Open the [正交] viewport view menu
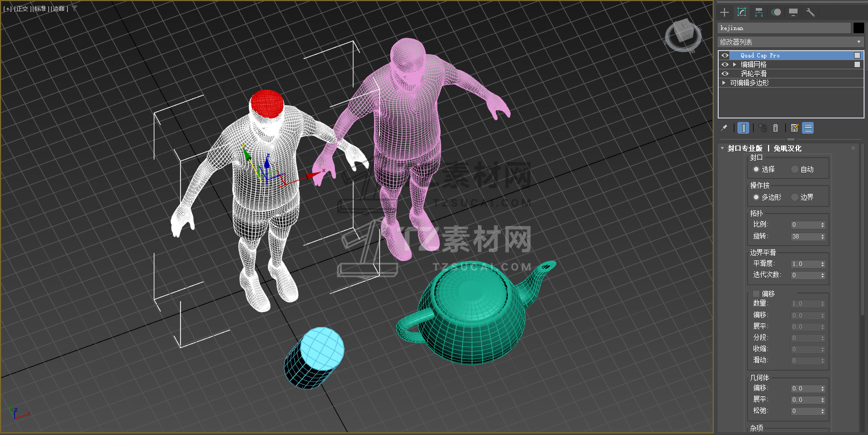Image resolution: width=868 pixels, height=435 pixels. (x=22, y=9)
